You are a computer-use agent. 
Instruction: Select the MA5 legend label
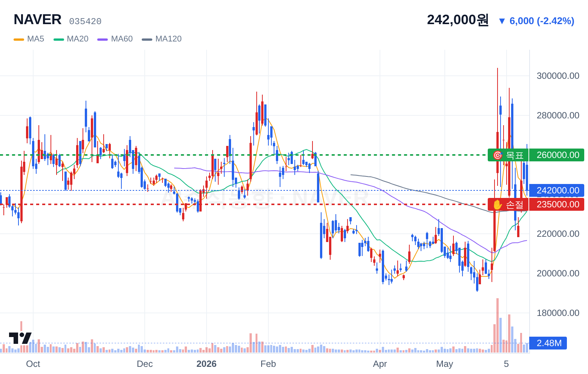[x=35, y=39]
